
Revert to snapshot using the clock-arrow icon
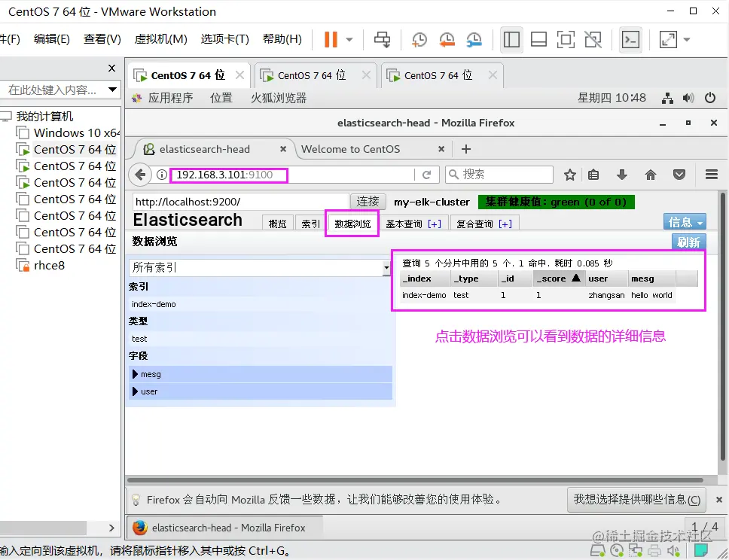447,39
